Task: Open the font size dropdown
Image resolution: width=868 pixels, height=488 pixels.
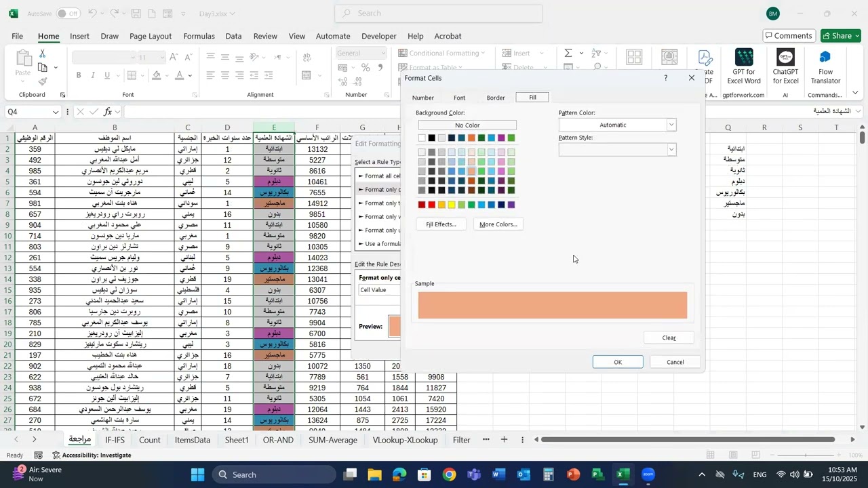Action: click(161, 58)
